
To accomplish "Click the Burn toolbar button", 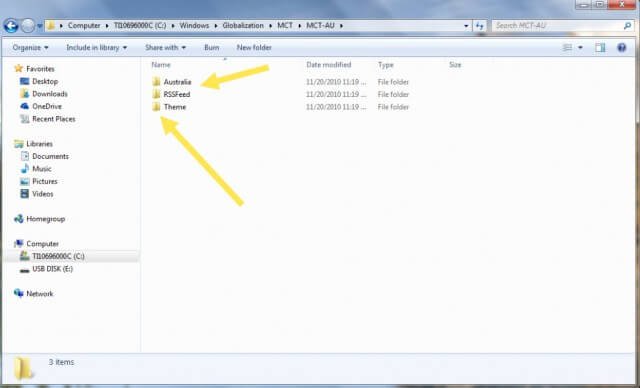I will coord(211,48).
